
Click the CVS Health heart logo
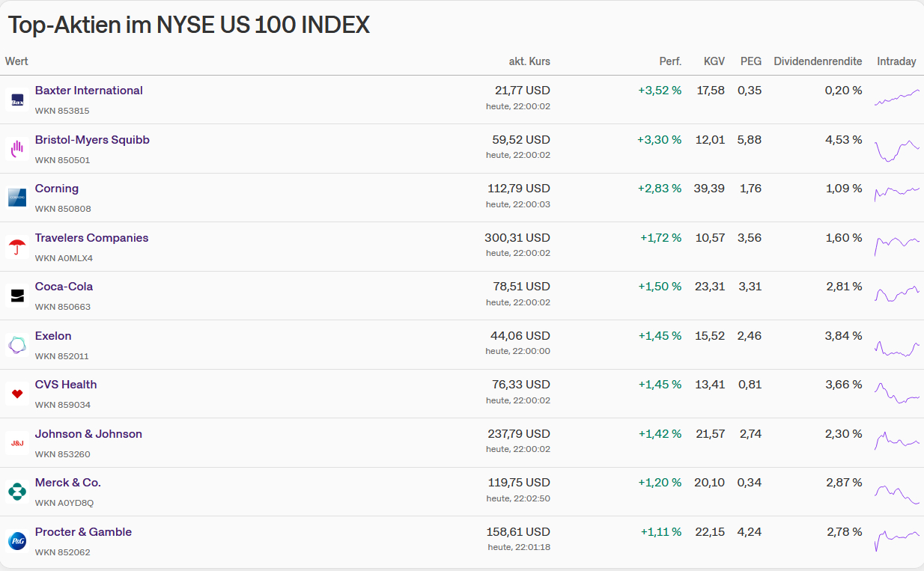click(17, 394)
